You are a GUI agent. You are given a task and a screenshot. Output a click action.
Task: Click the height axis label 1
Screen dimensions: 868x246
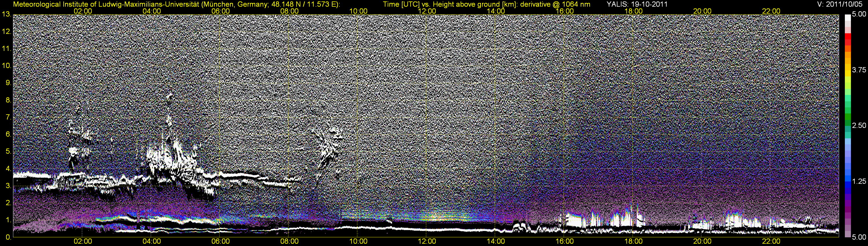[8, 220]
